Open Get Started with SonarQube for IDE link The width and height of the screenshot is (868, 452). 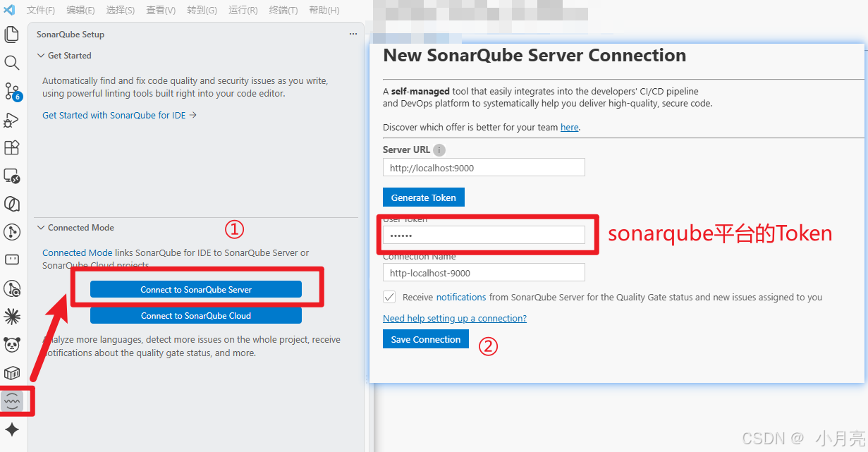[119, 115]
